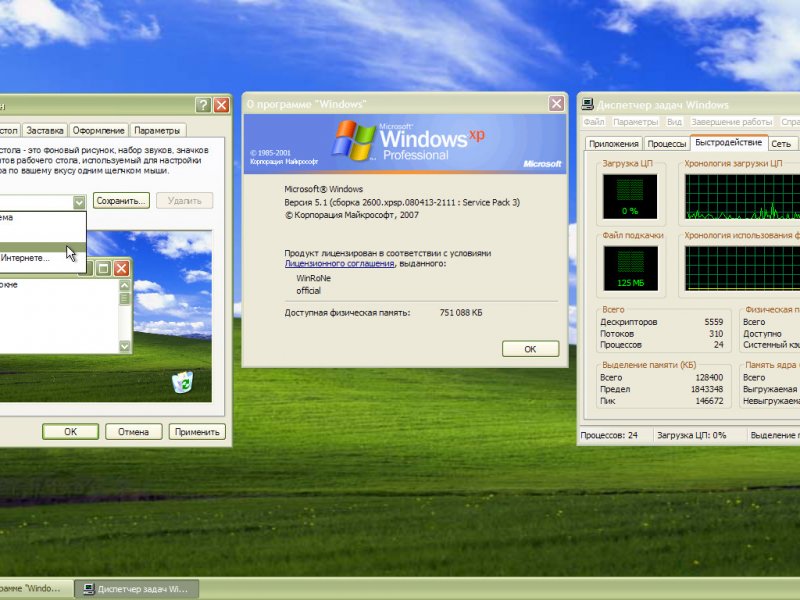Click the greyed-out Удалить button
Image resolution: width=800 pixels, height=600 pixels.
[185, 201]
